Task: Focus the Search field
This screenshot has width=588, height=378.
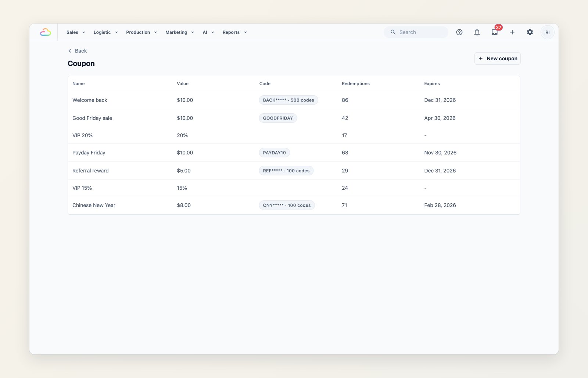Action: click(416, 32)
